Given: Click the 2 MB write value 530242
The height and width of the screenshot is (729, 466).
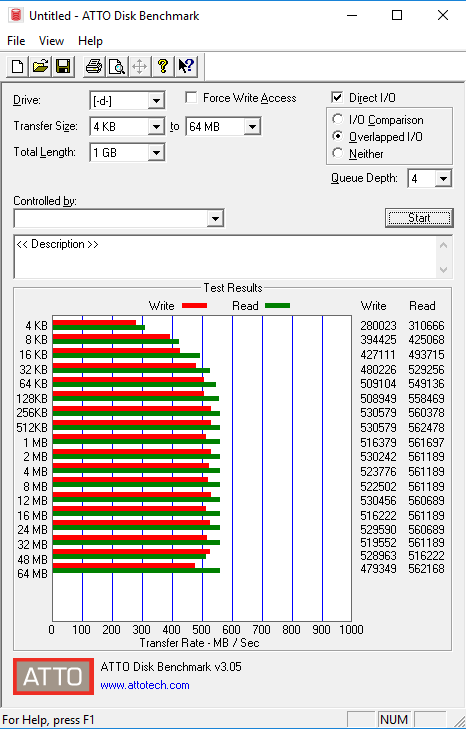Looking at the screenshot, I should pos(379,457).
